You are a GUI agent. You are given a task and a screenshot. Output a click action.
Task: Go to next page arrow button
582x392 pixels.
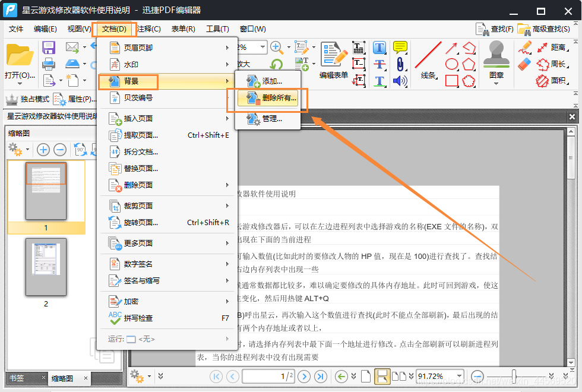coord(304,377)
